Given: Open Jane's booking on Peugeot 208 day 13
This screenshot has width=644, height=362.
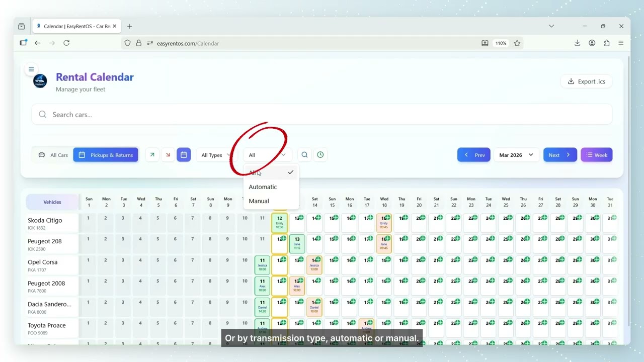Looking at the screenshot, I should coord(297,244).
